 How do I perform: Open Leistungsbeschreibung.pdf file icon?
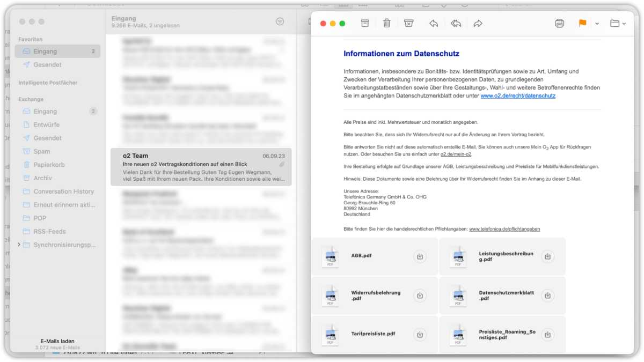point(458,257)
